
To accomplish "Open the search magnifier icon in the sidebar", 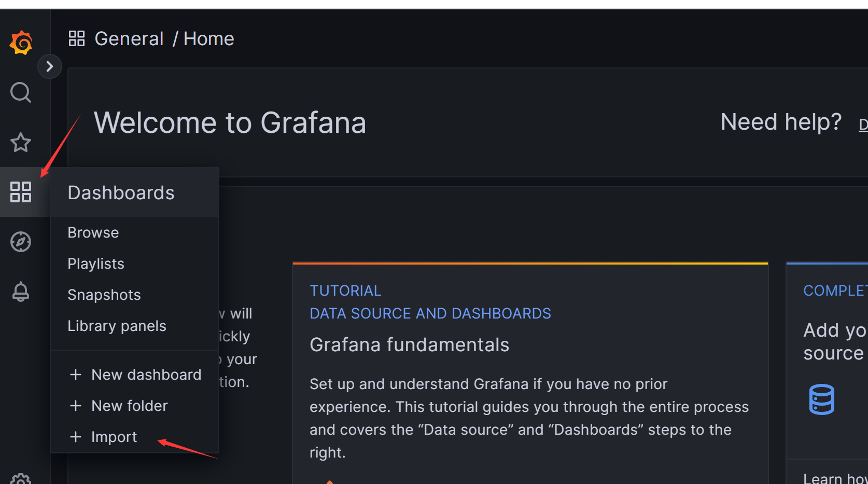I will pyautogui.click(x=21, y=92).
